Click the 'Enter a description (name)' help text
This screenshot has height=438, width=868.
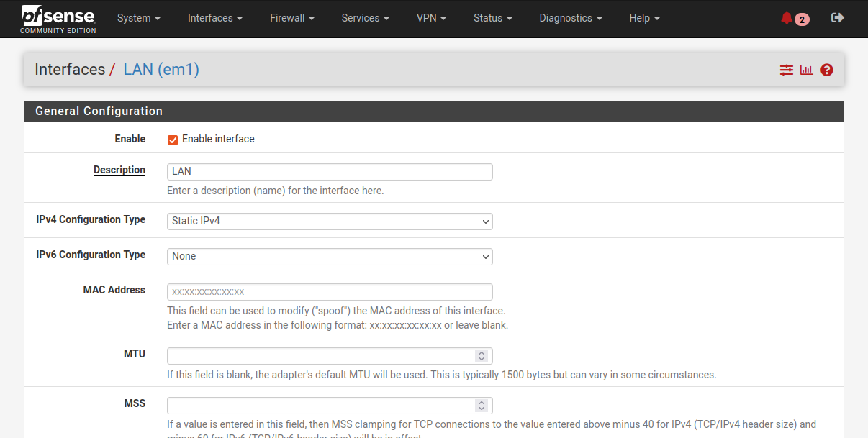(x=276, y=191)
